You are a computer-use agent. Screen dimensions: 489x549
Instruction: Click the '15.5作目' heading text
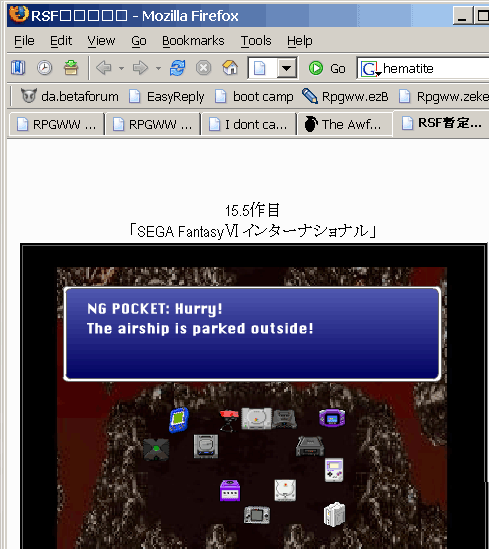click(252, 210)
